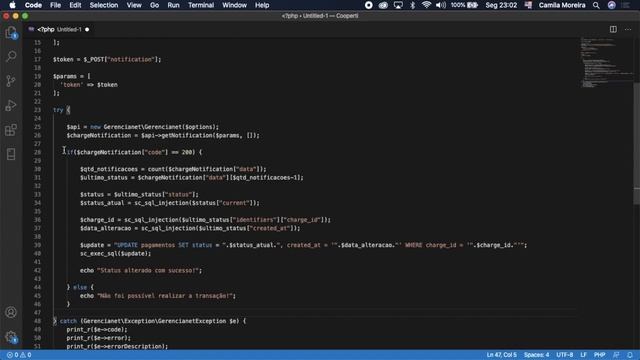Open the Search view in activity bar
The image size is (640, 360).
click(x=11, y=56)
